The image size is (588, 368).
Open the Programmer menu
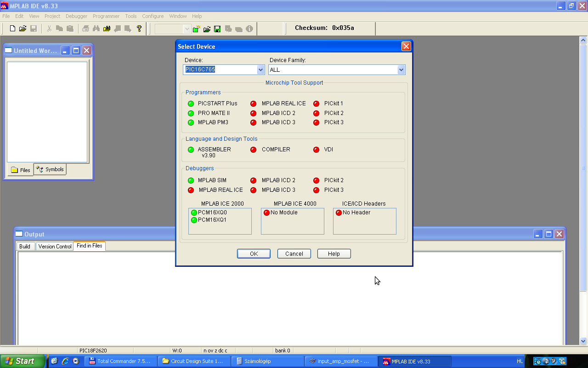106,16
